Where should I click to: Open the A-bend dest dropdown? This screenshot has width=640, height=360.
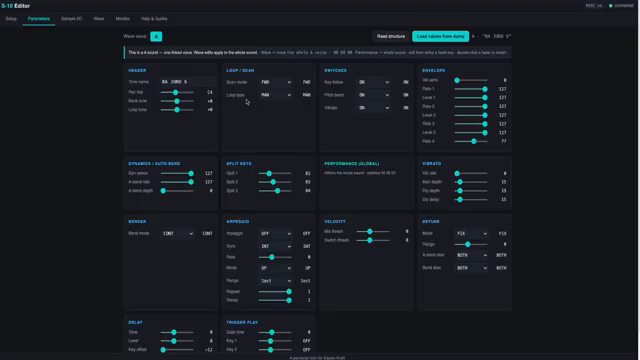click(472, 255)
